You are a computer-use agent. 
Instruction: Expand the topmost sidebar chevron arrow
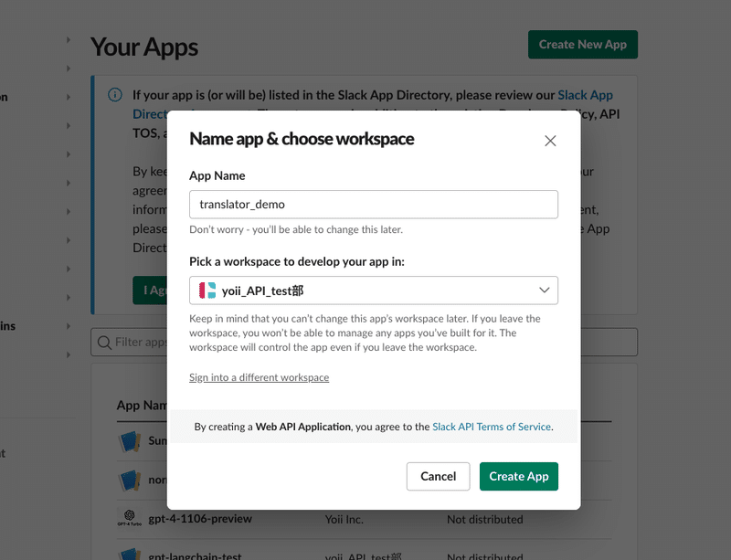coord(69,39)
